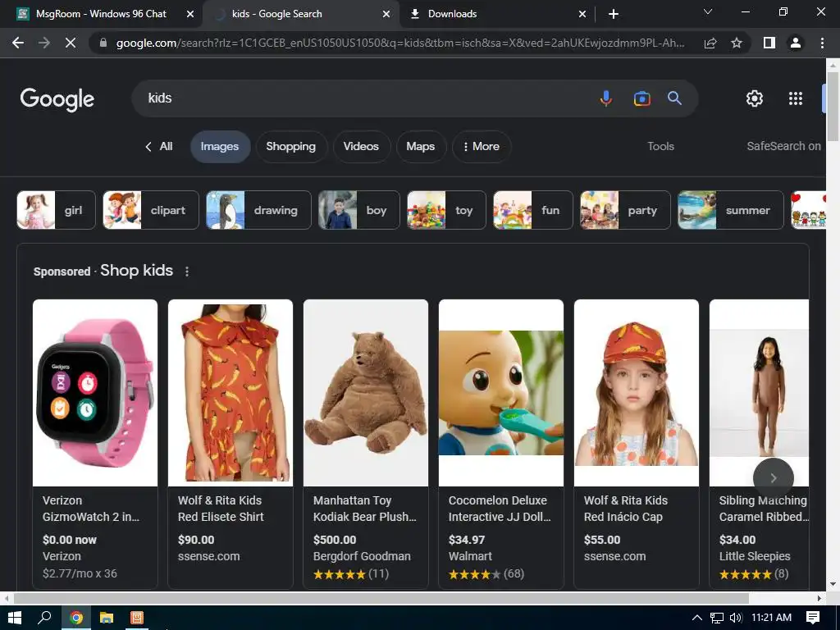The width and height of the screenshot is (840, 630).
Task: Open the Kodiak Bear Plush image
Action: click(366, 393)
